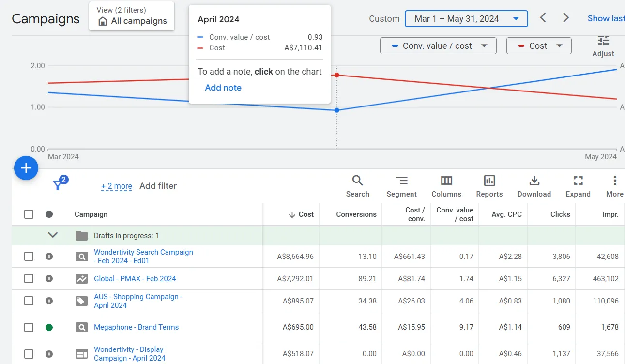The width and height of the screenshot is (625, 364).
Task: Click Add filter above the table
Action: 158,185
